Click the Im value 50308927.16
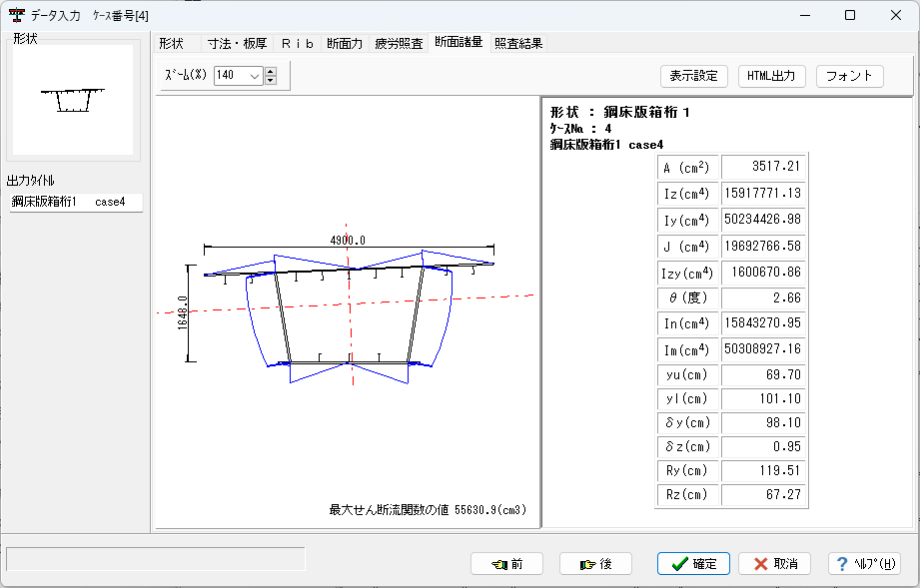The width and height of the screenshot is (920, 588). (763, 349)
